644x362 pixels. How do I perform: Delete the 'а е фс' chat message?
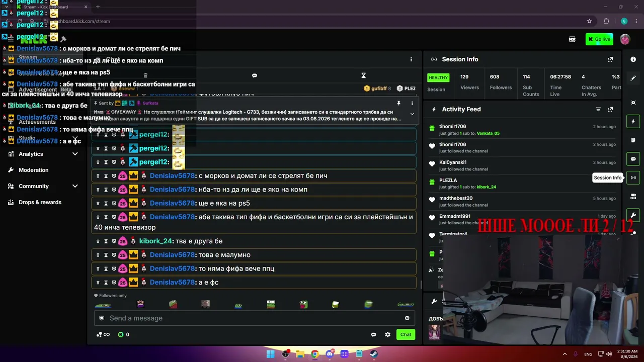click(98, 283)
